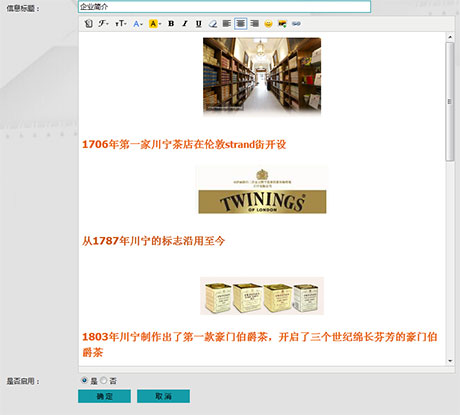Select the Twinings of London logo image

point(262,190)
